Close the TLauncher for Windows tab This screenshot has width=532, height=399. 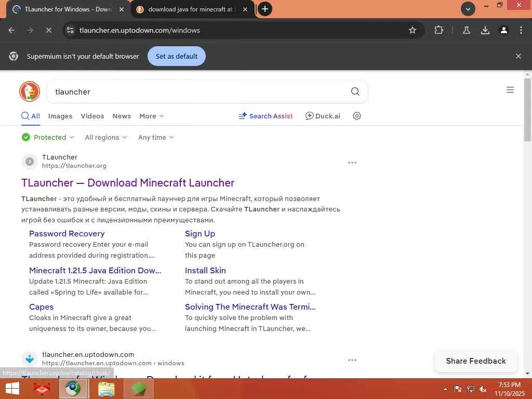pos(122,9)
